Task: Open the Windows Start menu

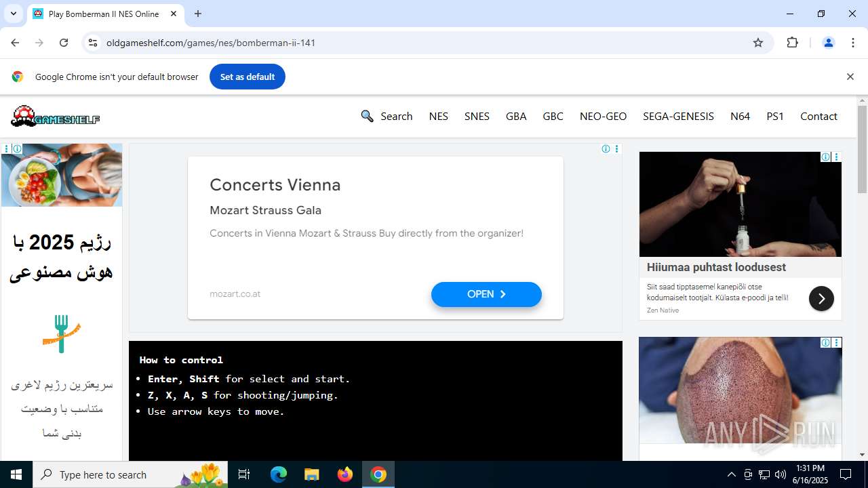Action: pos(16,474)
